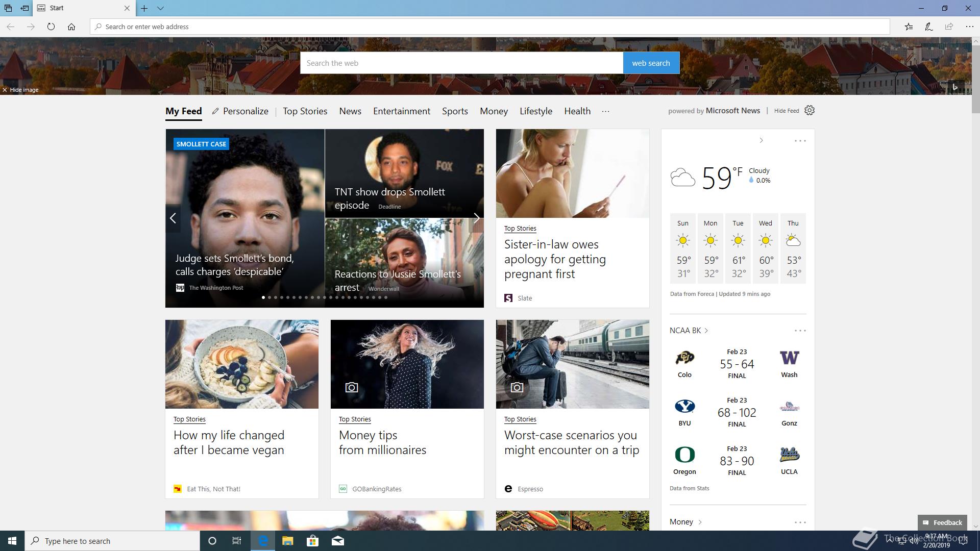Open Edge Settings and more menu
Screen dimensions: 980x551
coord(969,27)
